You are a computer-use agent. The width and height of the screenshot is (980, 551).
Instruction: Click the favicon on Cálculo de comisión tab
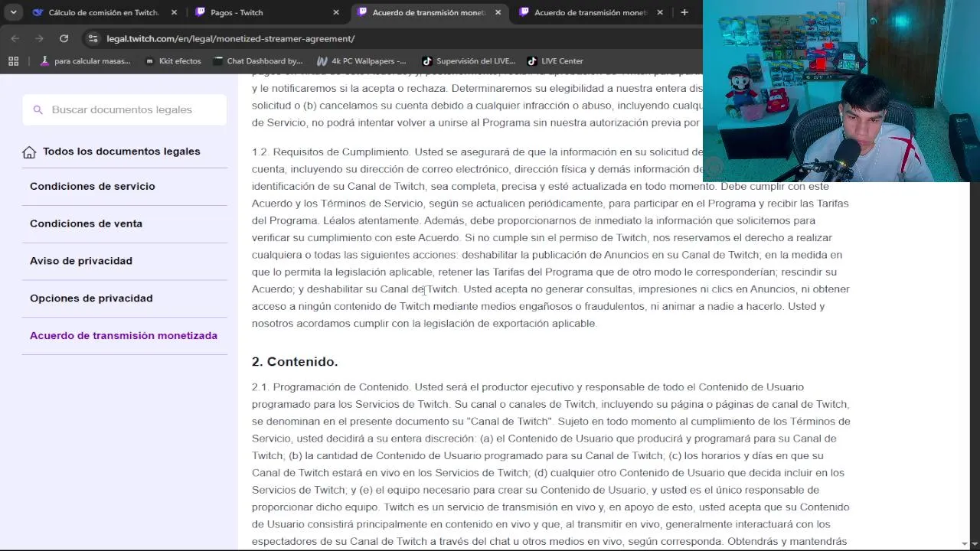38,12
